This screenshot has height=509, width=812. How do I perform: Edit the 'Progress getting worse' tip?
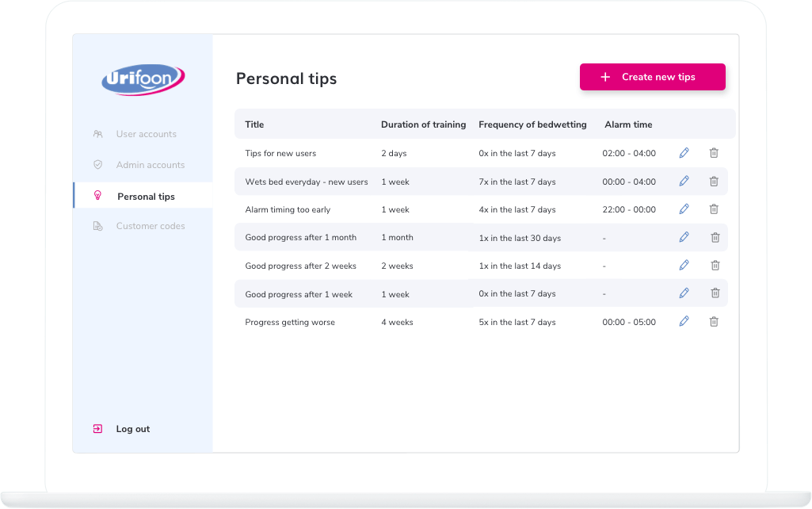tap(684, 321)
